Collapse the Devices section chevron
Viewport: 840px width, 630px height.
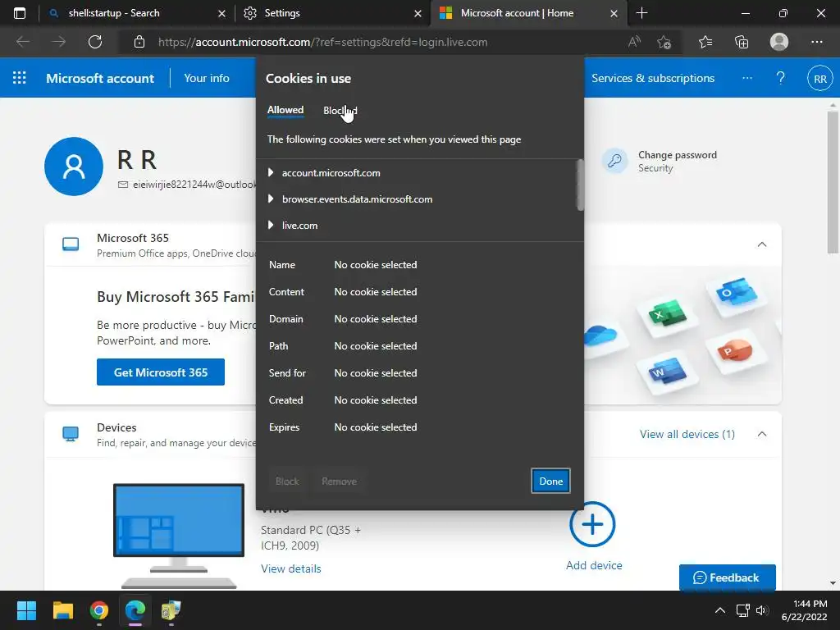(x=762, y=434)
